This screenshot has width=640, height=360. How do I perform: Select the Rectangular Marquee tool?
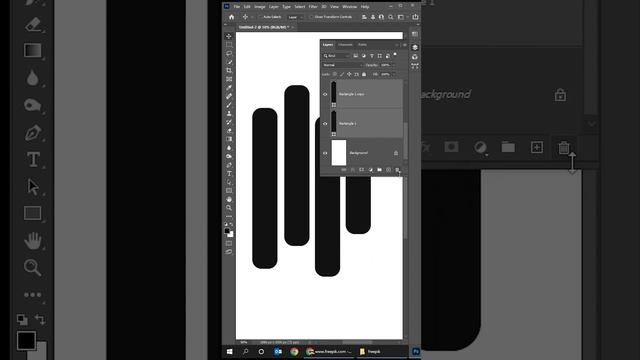229,44
